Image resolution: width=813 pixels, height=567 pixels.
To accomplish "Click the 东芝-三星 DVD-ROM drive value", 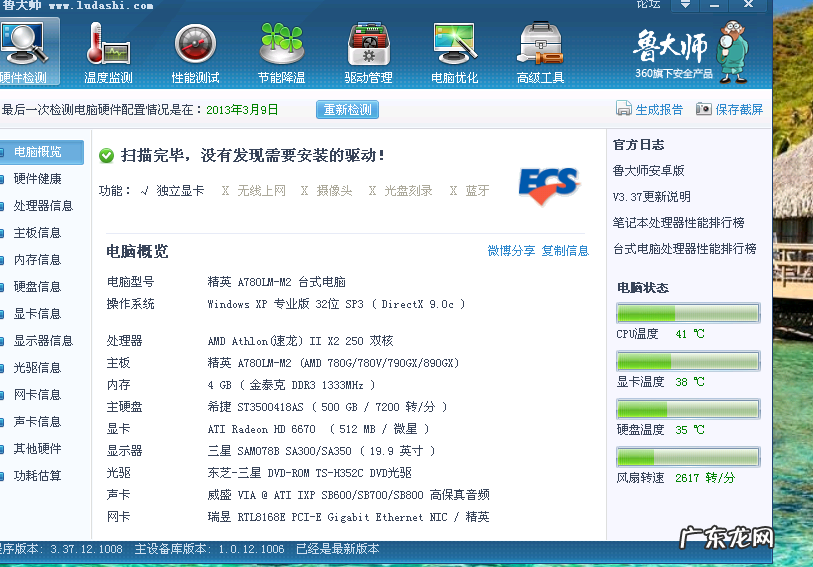I will click(x=310, y=473).
